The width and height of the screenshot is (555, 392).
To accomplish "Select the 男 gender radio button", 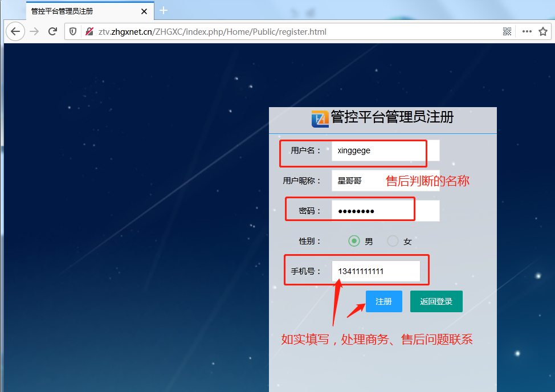I will [x=354, y=241].
